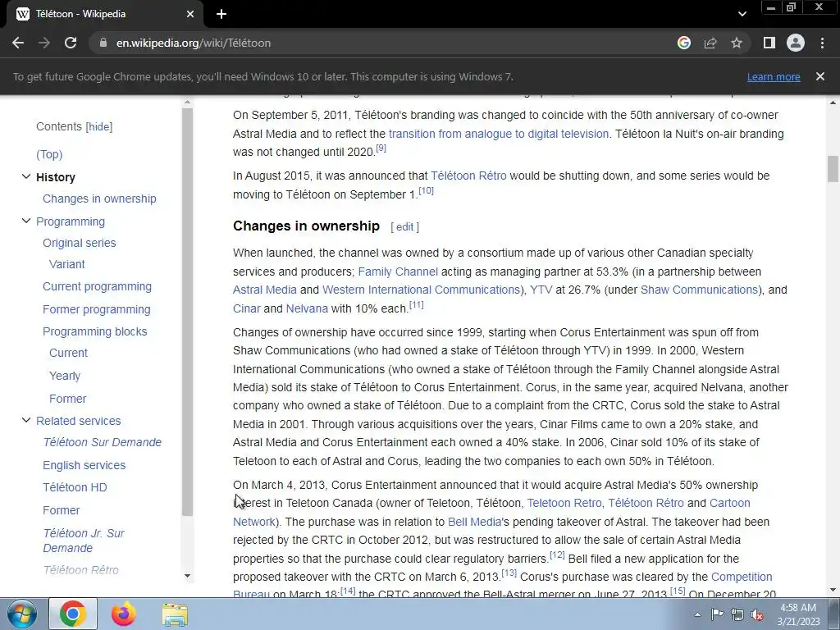Go to History in contents
This screenshot has height=630, width=840.
56,177
